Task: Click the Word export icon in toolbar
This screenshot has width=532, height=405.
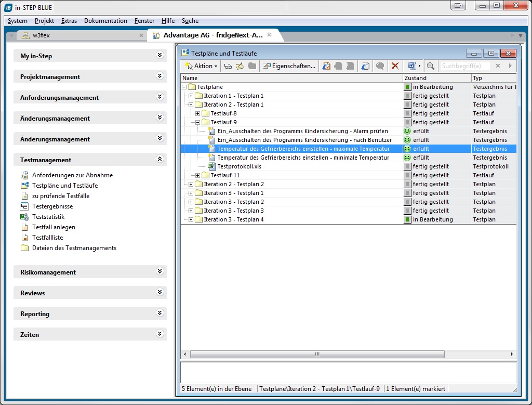Action: point(411,66)
